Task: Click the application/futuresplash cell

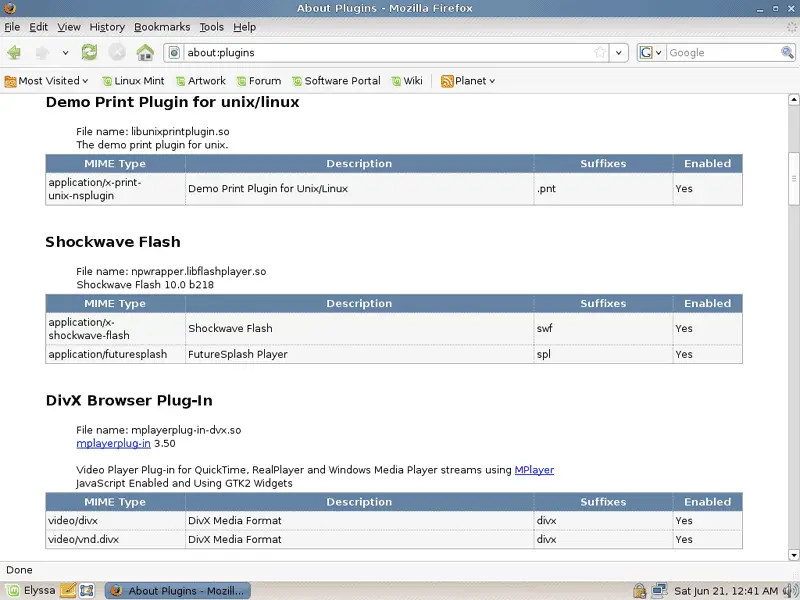Action: [x=115, y=354]
